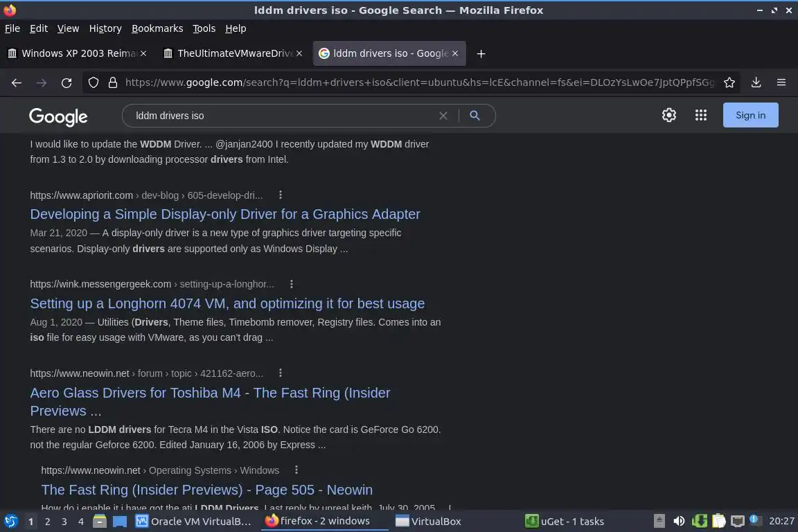This screenshot has width=798, height=532.
Task: Open 'Aero Glass Drivers for Toshiba M4' result
Action: pos(210,402)
